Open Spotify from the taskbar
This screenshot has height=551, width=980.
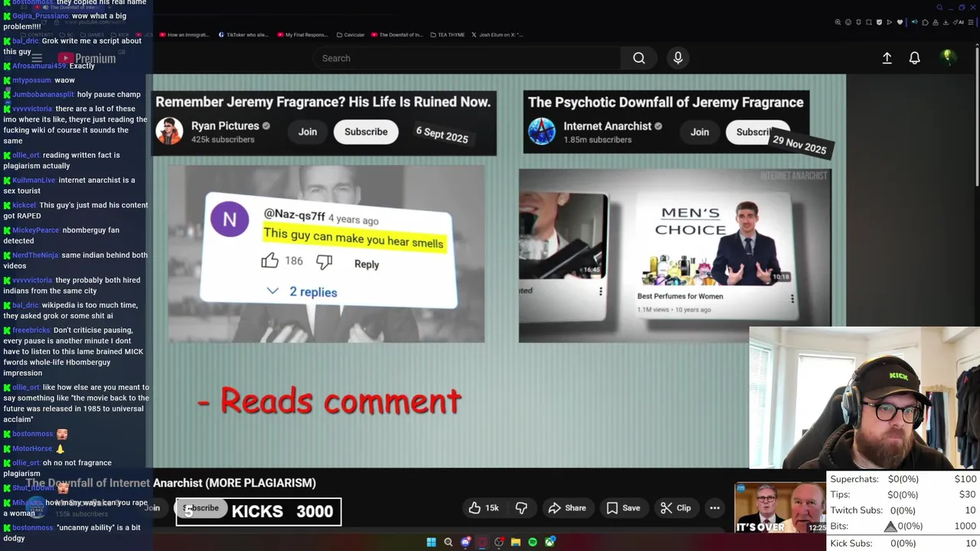tap(533, 542)
